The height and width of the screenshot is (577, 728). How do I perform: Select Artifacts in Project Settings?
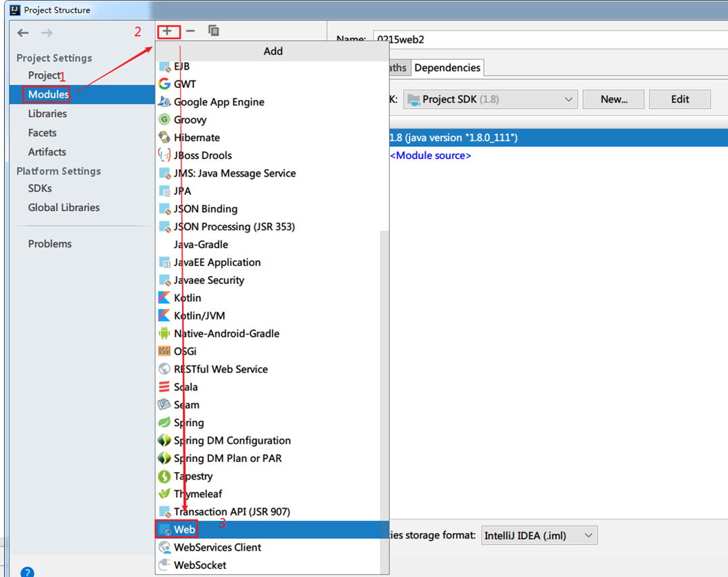tap(47, 152)
